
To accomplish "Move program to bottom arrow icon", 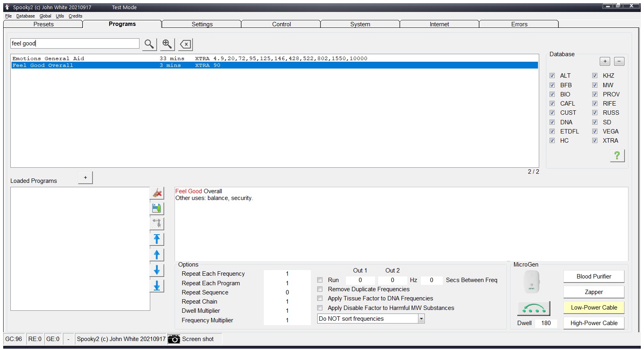I will click(157, 286).
